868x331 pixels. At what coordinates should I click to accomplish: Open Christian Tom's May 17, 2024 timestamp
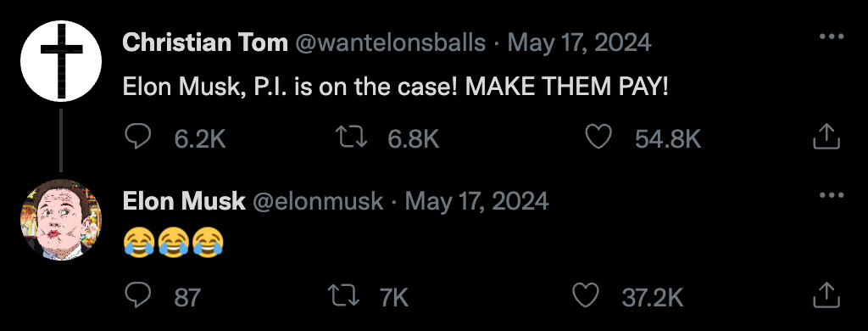click(579, 42)
